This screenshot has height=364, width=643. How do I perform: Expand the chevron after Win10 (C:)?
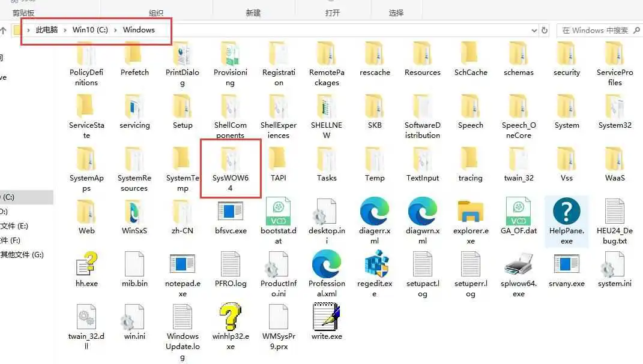coord(116,31)
